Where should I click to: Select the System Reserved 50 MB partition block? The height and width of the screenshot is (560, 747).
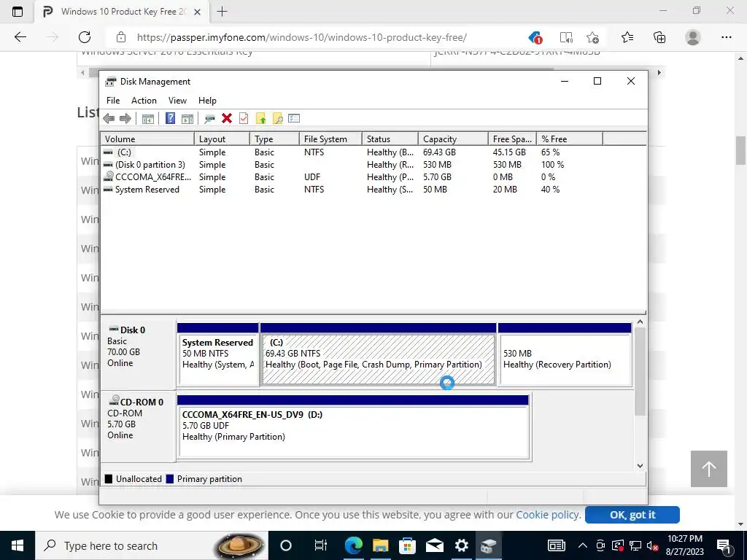tap(217, 355)
